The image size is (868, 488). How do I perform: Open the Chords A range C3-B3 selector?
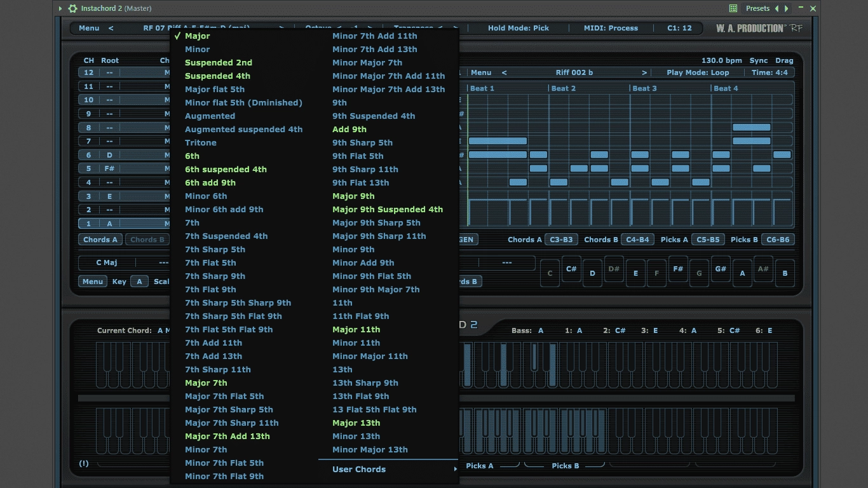[561, 240]
